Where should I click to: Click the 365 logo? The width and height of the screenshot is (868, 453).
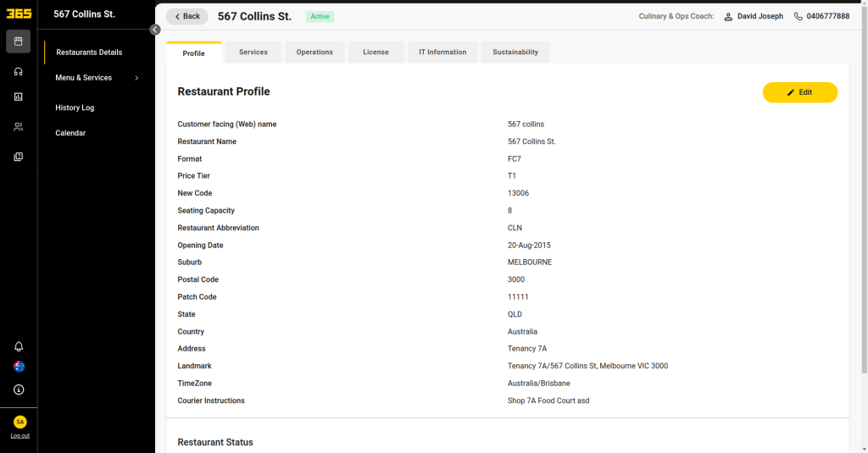[x=19, y=14]
